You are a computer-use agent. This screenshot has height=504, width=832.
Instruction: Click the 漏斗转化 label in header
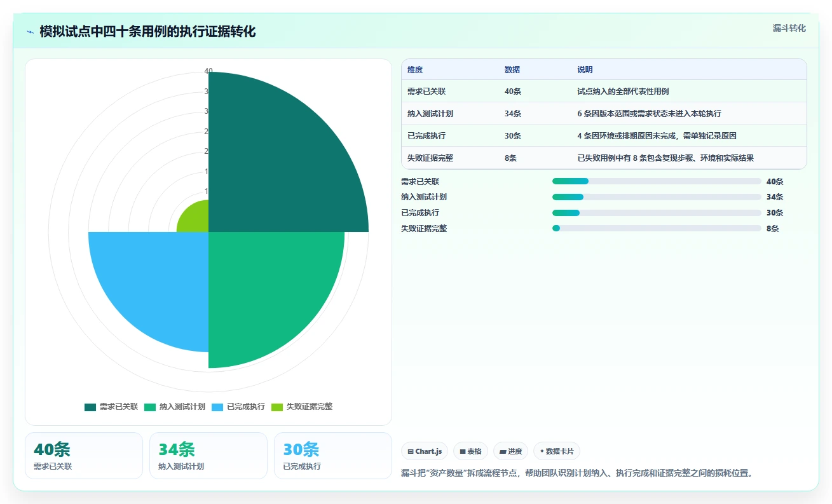[789, 28]
